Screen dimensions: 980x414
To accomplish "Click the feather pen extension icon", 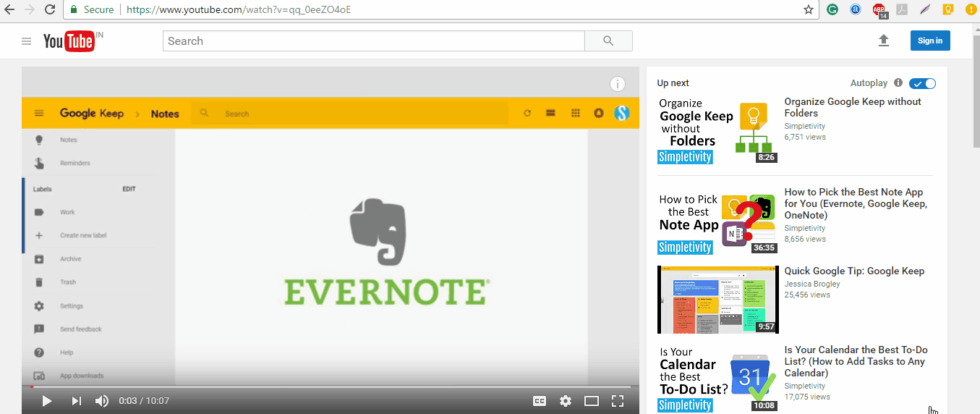I will (924, 9).
